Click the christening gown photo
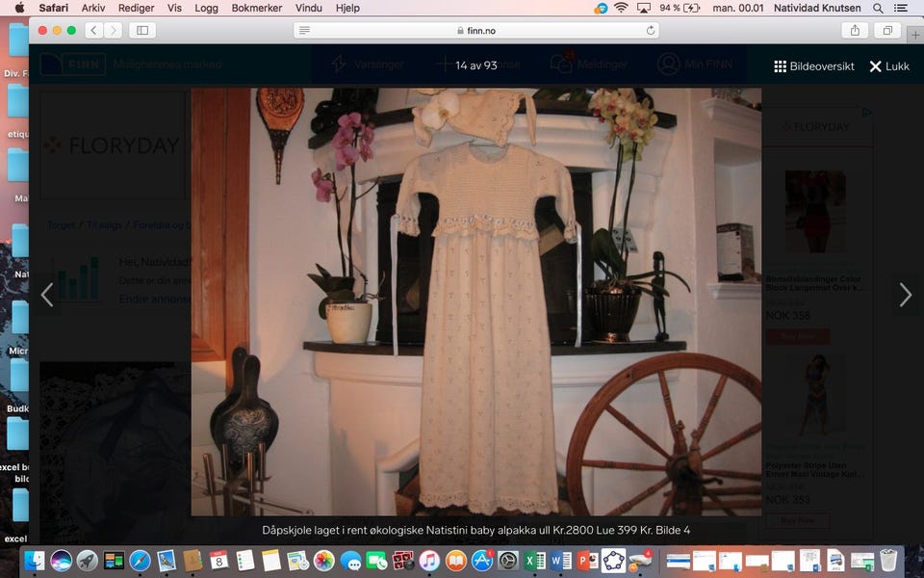Image resolution: width=924 pixels, height=578 pixels. click(476, 302)
